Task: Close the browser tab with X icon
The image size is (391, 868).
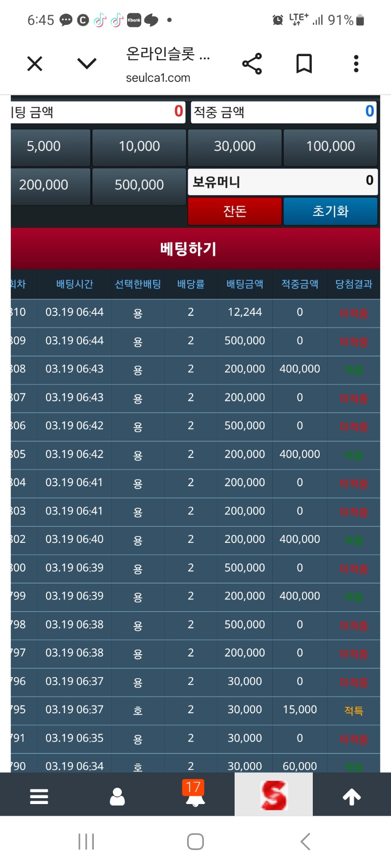Action: click(x=35, y=63)
